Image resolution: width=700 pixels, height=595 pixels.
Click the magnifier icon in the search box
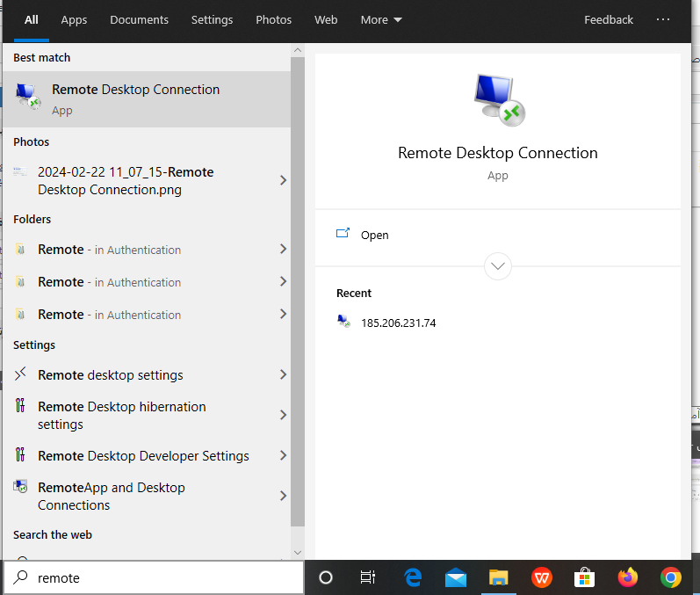(x=20, y=577)
